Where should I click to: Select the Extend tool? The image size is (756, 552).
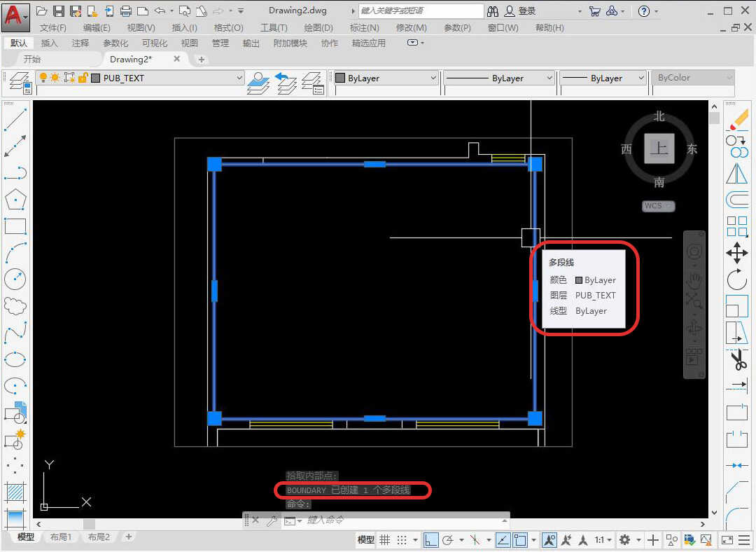(x=737, y=385)
